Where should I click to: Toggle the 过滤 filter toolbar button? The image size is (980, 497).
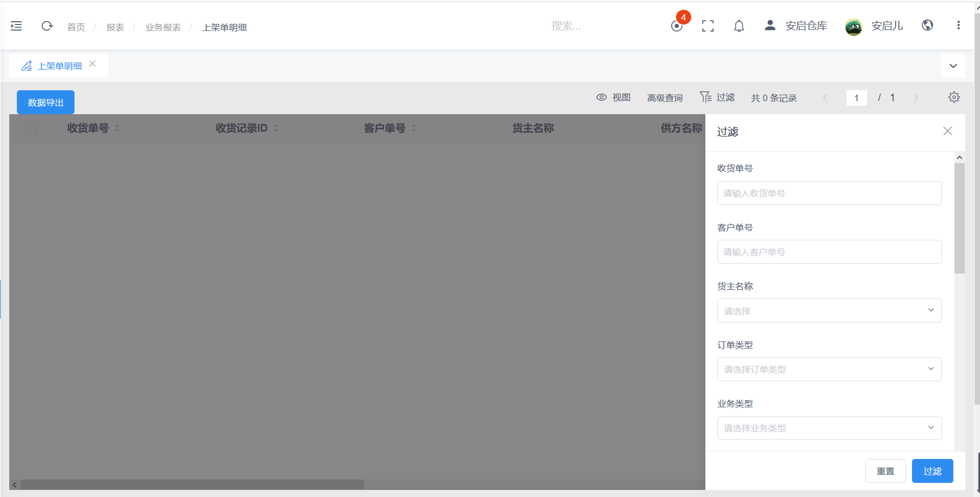[717, 97]
